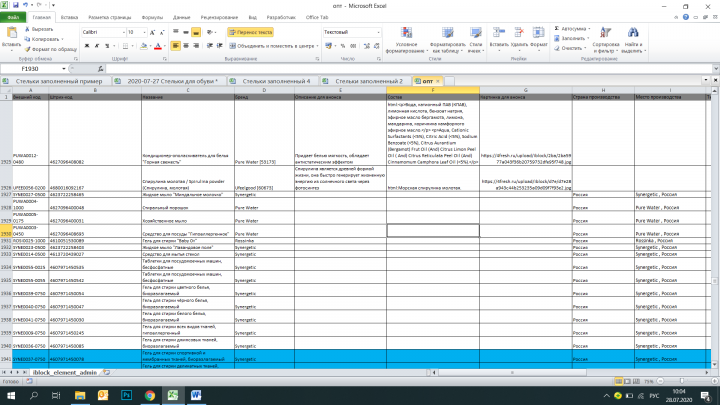Open the number format dropdown

(x=378, y=33)
